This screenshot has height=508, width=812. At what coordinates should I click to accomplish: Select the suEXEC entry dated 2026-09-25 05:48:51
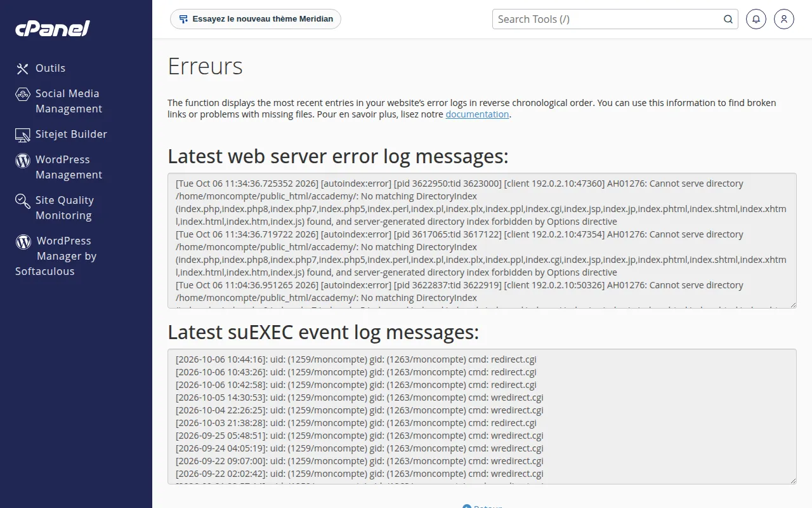point(360,436)
